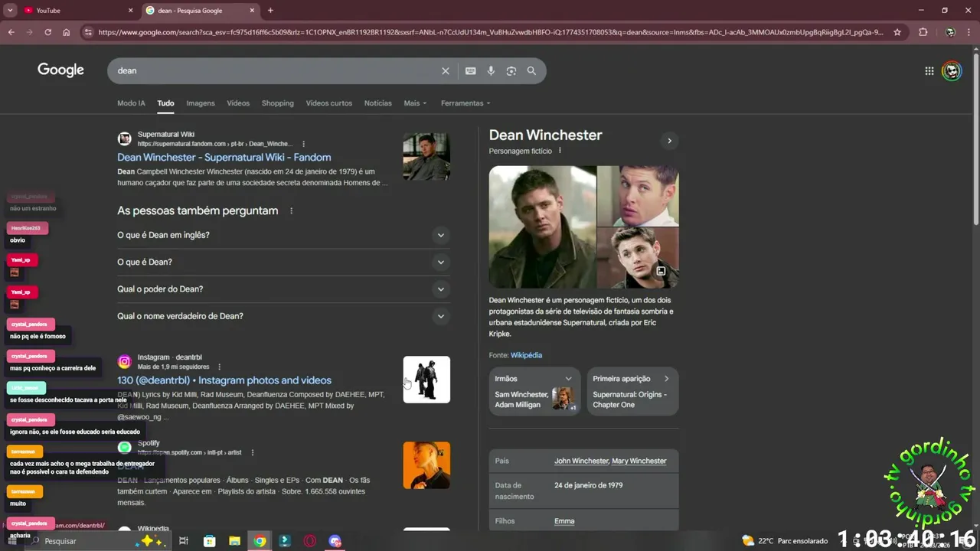Open a new browser tab
The height and width of the screenshot is (551, 980).
point(270,11)
